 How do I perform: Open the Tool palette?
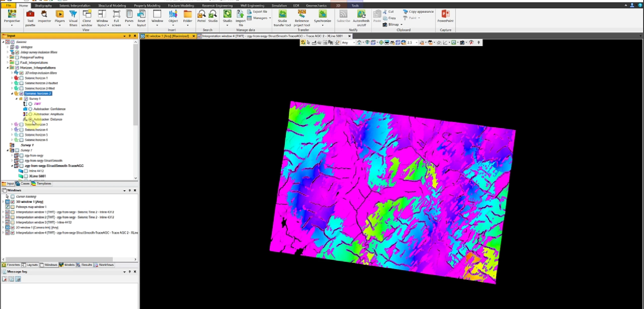point(30,18)
